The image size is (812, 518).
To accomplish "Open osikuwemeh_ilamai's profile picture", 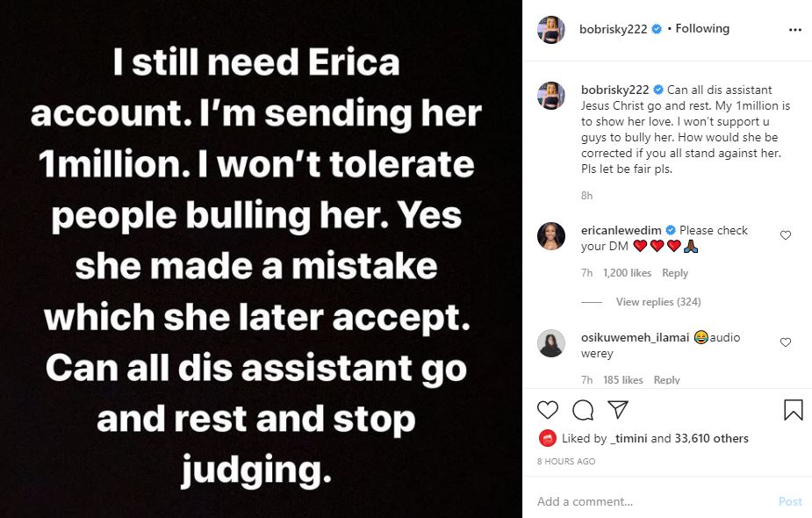I will pos(551,343).
